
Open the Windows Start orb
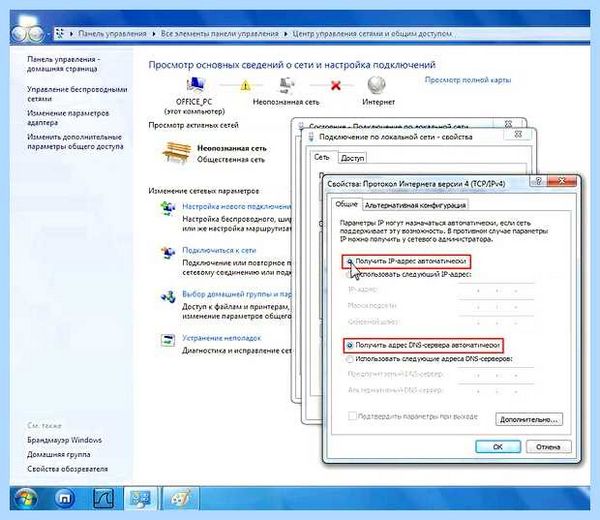[x=26, y=499]
